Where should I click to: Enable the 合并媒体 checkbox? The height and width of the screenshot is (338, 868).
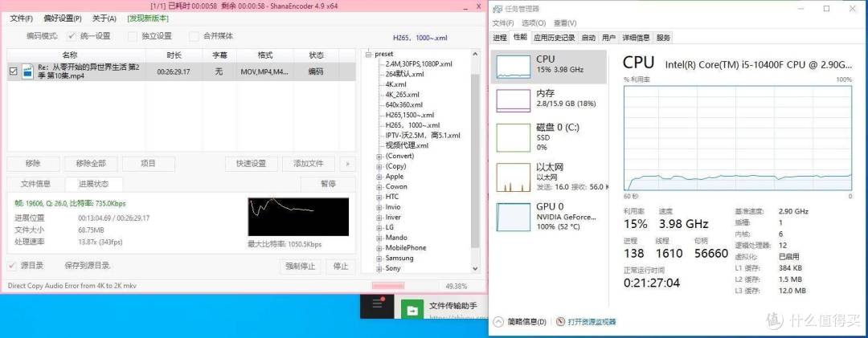click(x=194, y=36)
